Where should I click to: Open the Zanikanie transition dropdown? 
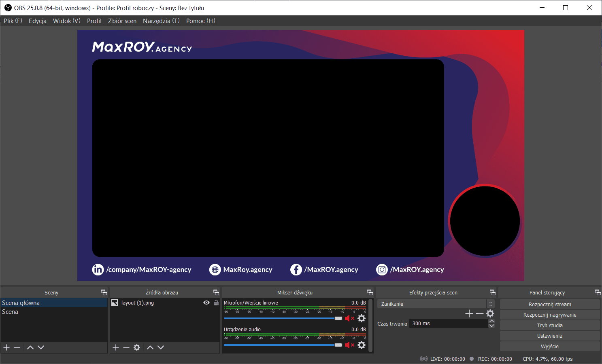click(x=436, y=304)
